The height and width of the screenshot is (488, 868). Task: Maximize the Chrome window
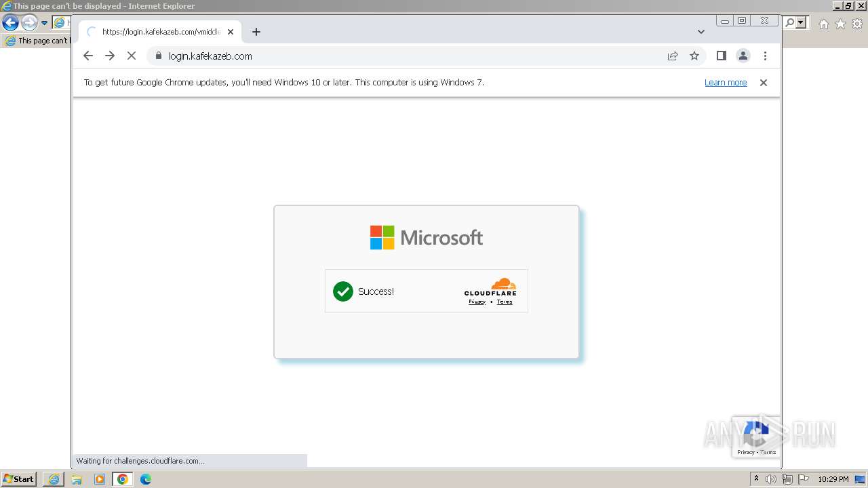742,21
